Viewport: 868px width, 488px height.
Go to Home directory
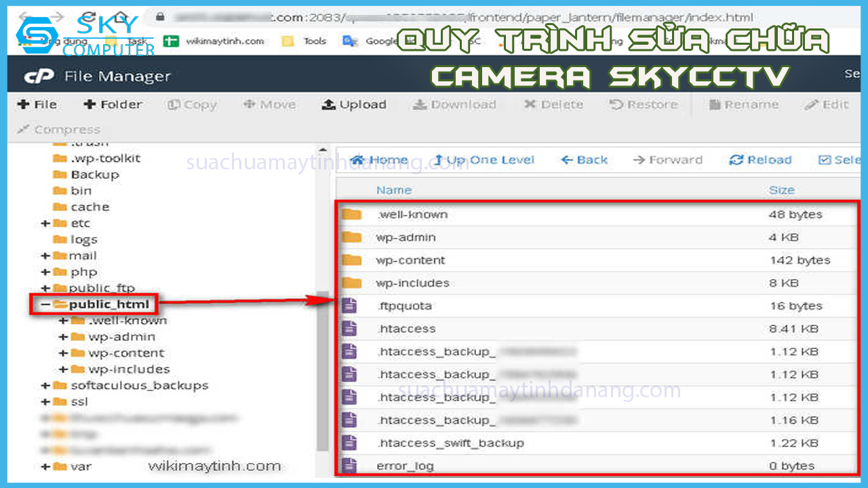379,160
